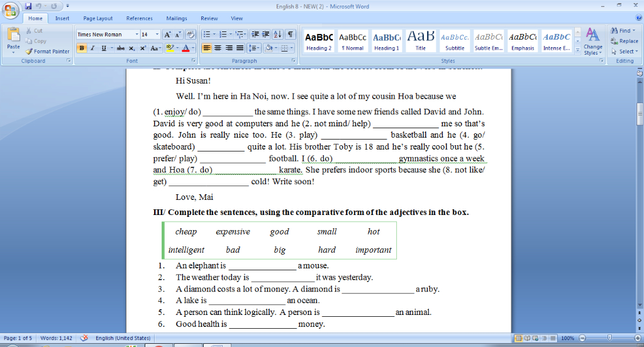Apply the Heading 1 style
644x347 pixels.
pyautogui.click(x=387, y=41)
